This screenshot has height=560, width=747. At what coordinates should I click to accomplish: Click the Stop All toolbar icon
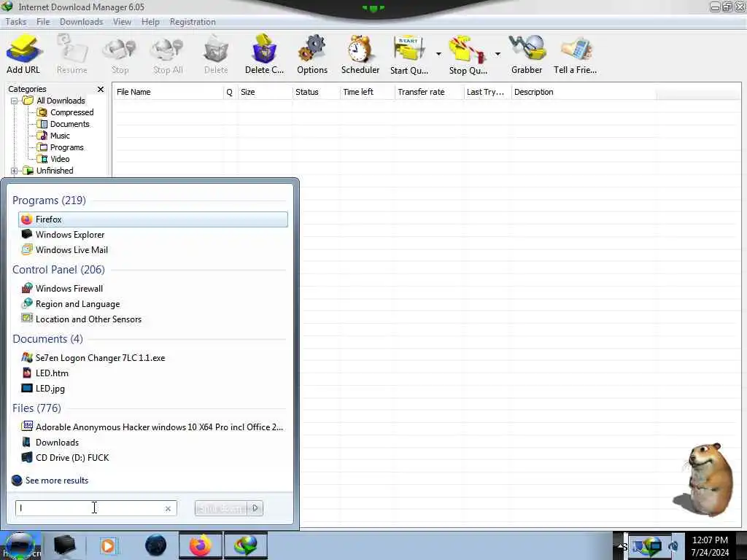(x=168, y=54)
